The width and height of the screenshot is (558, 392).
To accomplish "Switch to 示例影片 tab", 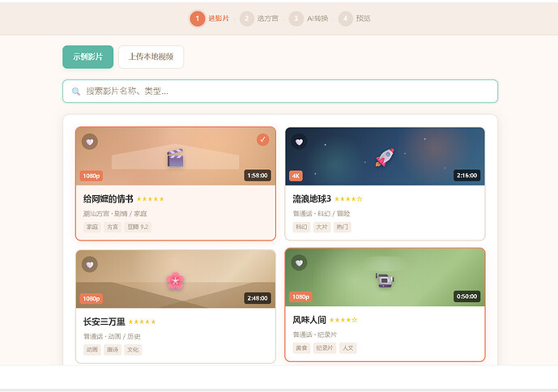I will coord(88,57).
